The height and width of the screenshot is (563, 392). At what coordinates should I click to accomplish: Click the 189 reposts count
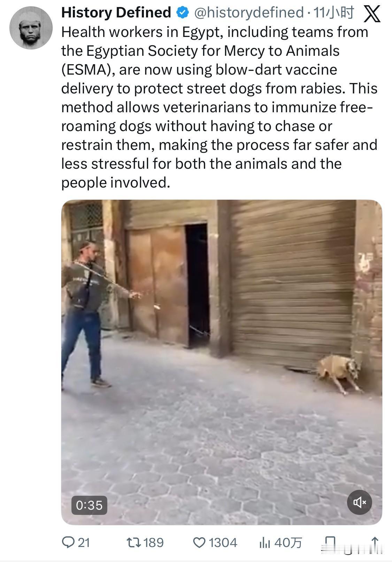pos(153,543)
